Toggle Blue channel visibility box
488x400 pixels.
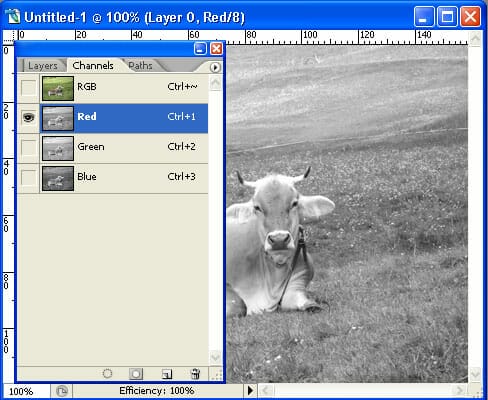29,177
